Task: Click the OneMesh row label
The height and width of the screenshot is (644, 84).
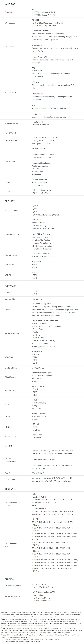Action: click(x=10, y=309)
